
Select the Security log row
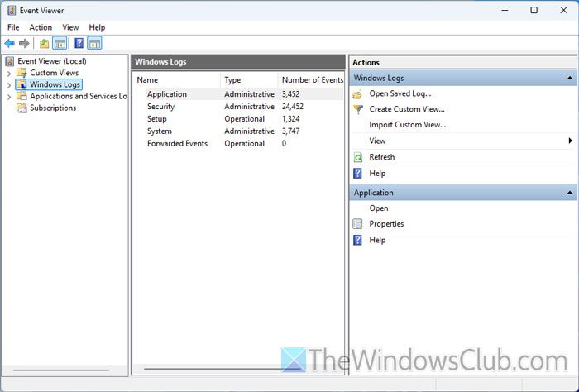[238, 107]
